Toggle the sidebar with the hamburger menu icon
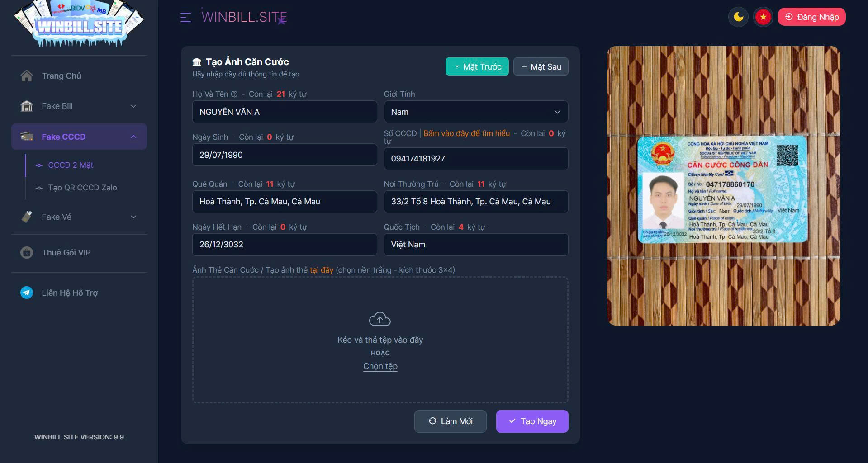868x463 pixels. 185,18
